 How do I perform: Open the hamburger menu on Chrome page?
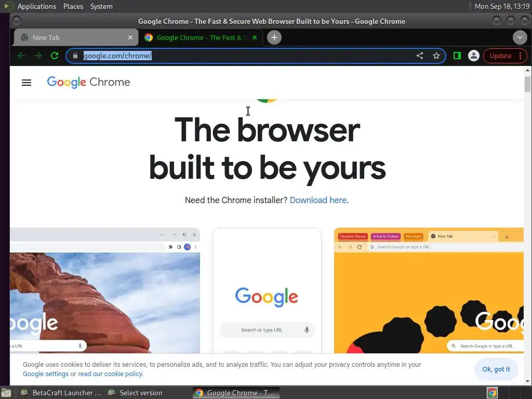coord(26,83)
